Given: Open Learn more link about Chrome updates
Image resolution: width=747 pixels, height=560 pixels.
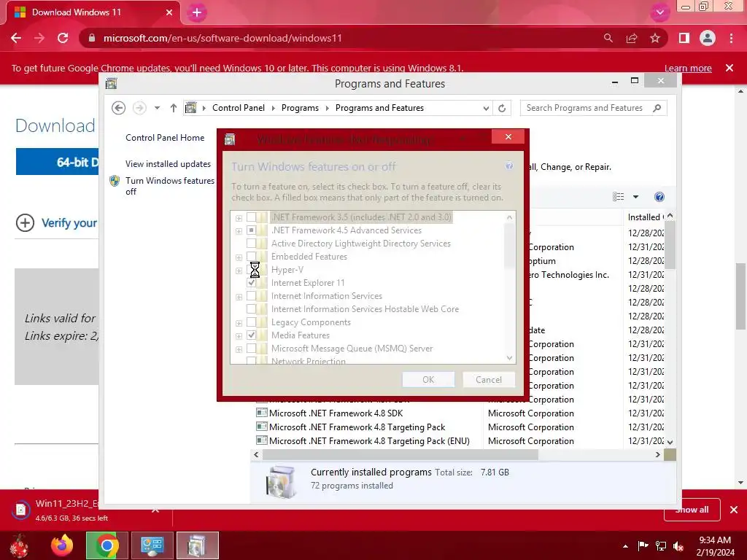Looking at the screenshot, I should (x=688, y=68).
